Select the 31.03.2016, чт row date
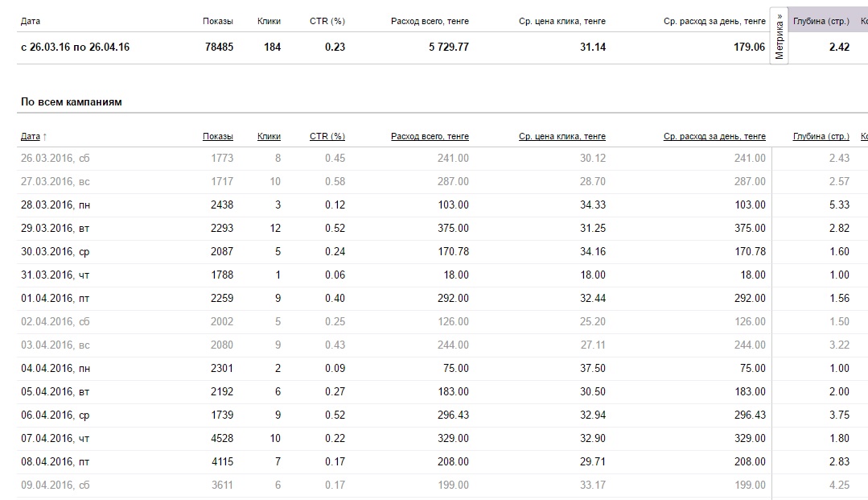Viewport: 868px width, 500px height. click(x=56, y=275)
